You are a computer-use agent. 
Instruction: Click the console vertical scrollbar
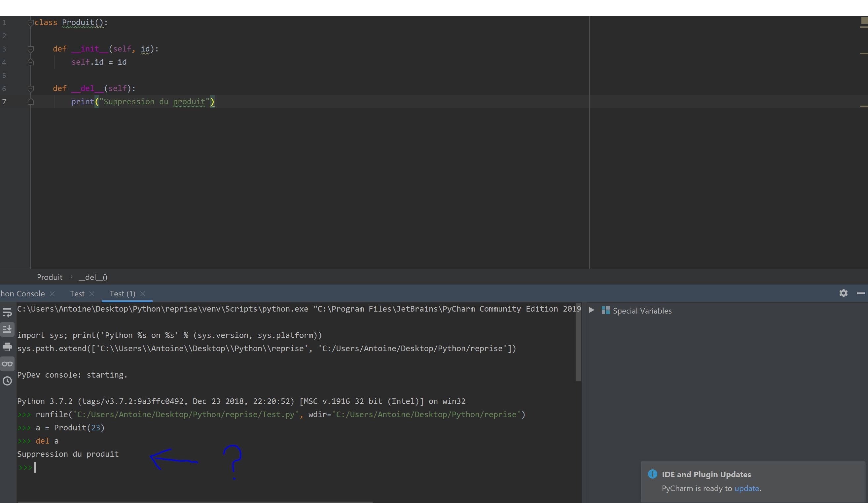click(x=578, y=342)
